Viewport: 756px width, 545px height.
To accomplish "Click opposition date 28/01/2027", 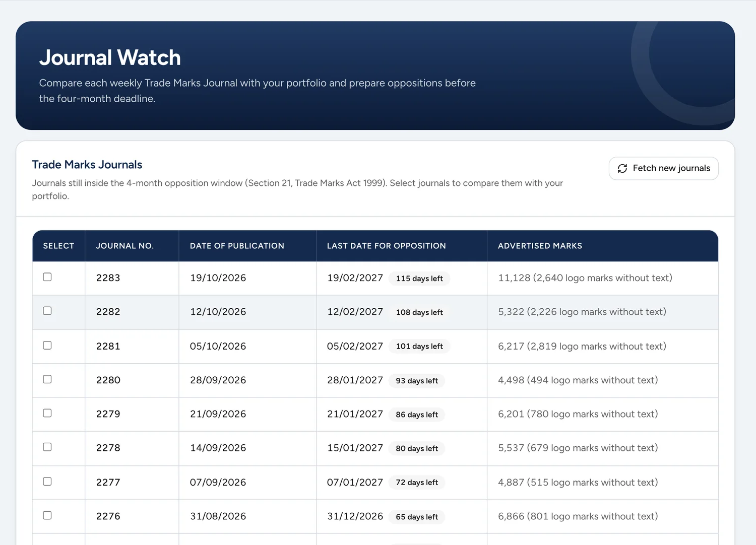I will tap(355, 380).
